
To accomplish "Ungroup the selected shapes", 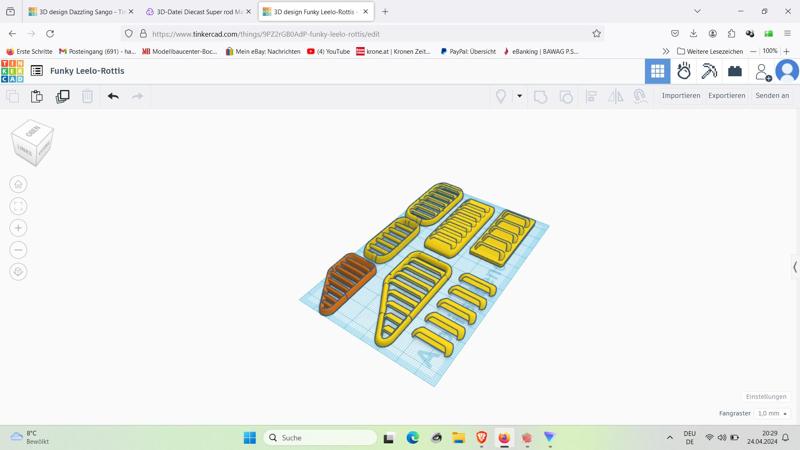I will [x=566, y=96].
